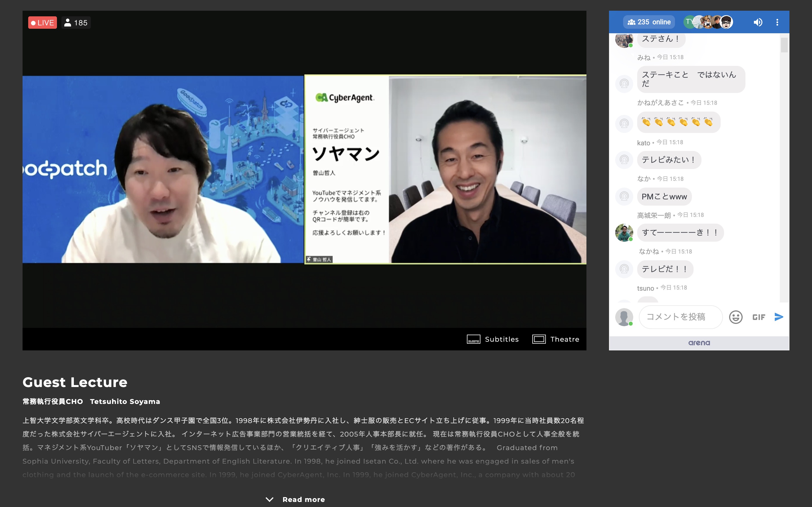
Task: Open the emoji picker in the comment box
Action: click(736, 317)
